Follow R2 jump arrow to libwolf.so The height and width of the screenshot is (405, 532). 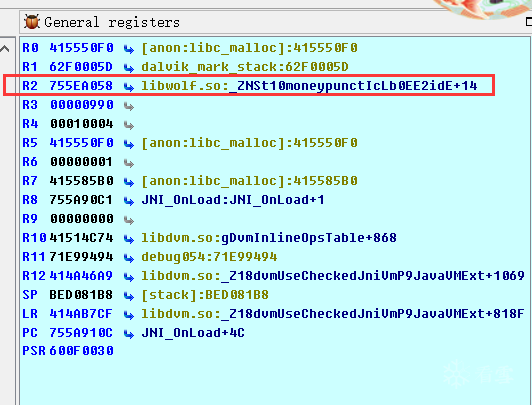(x=129, y=88)
